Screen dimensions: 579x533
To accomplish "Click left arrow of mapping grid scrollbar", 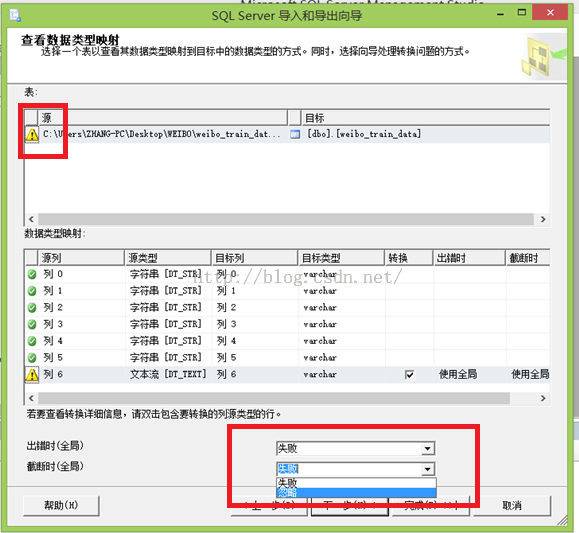I will pos(31,398).
